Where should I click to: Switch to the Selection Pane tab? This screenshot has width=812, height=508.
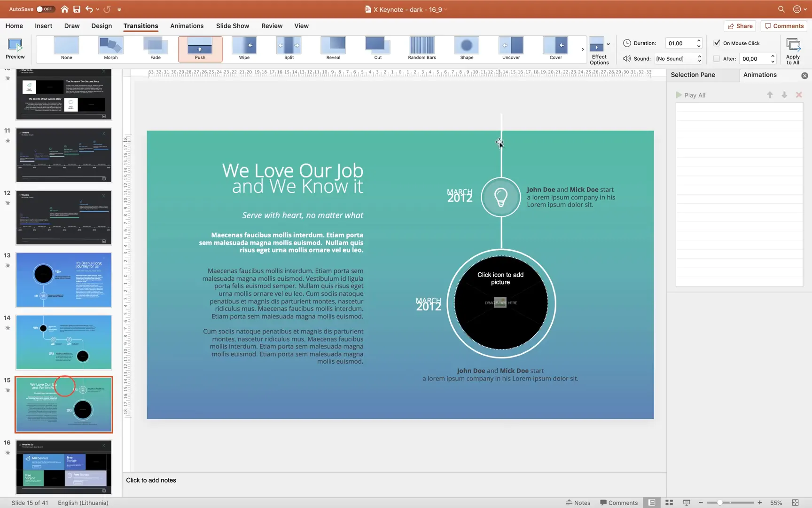693,75
